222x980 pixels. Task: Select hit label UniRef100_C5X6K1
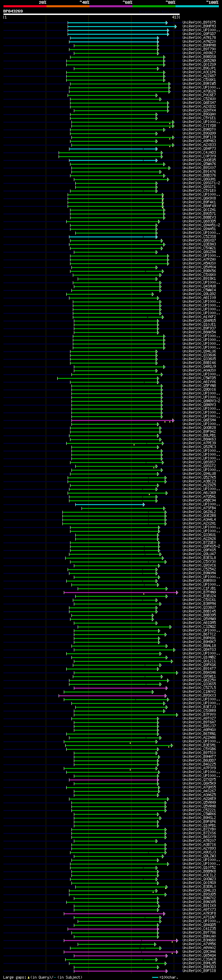pyautogui.click(x=199, y=80)
